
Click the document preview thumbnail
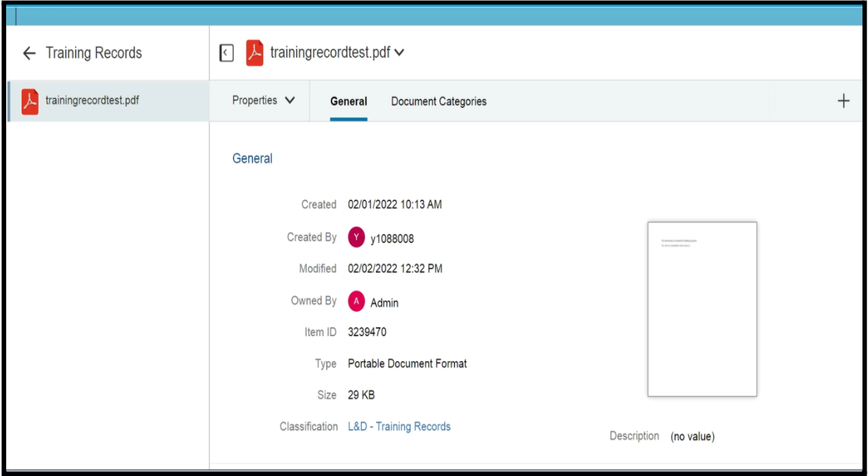pos(701,309)
